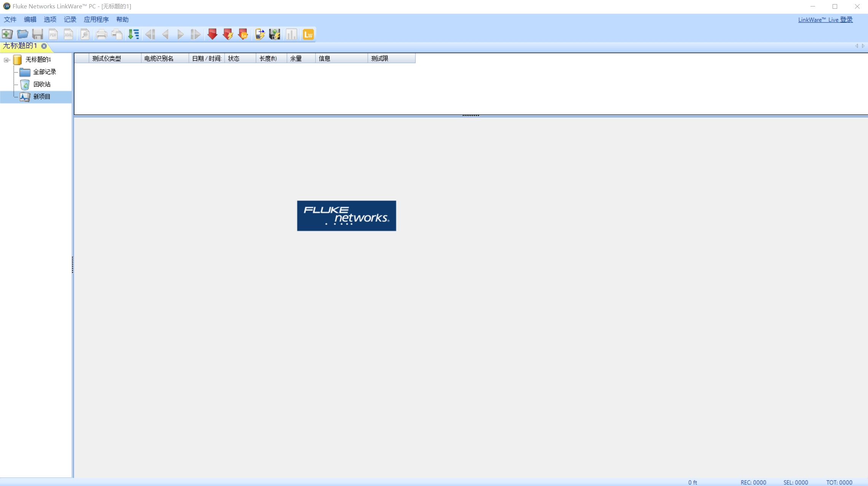This screenshot has height=486, width=868.
Task: Click the LinkWare Live 登录 link
Action: tap(825, 20)
